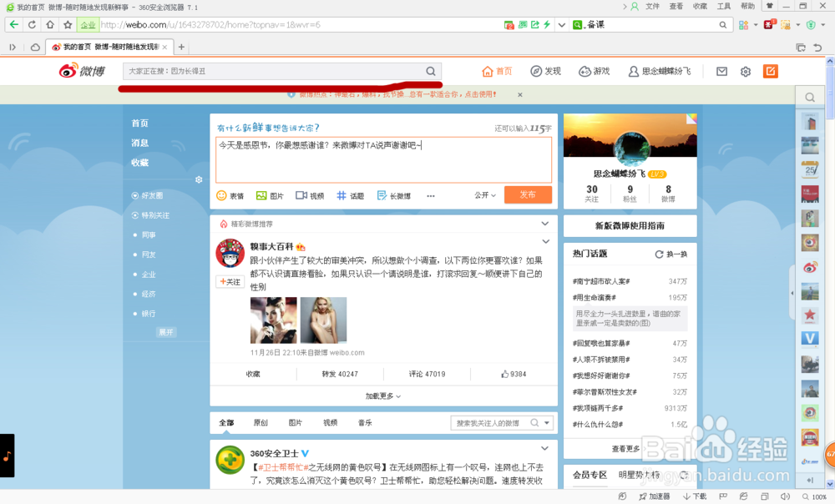
Task: Attach picture via 图片 icon
Action: click(270, 195)
